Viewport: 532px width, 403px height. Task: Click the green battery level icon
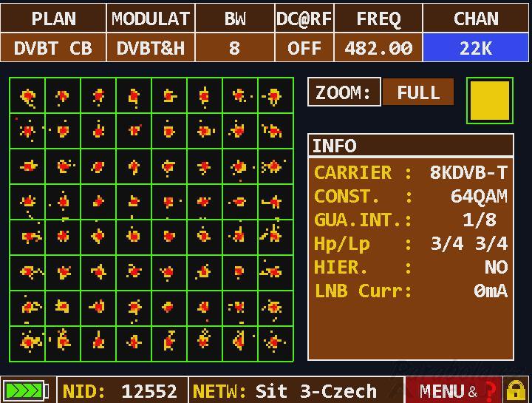coord(26,390)
